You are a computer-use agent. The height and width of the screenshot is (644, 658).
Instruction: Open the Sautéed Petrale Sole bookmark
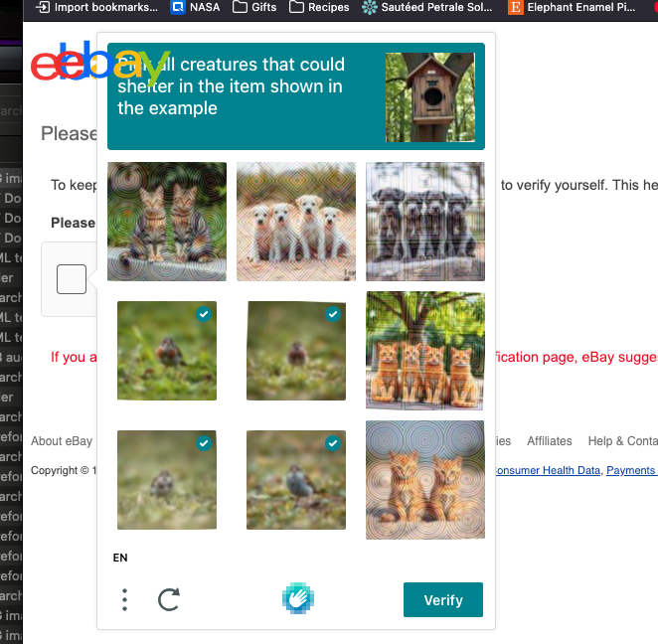[427, 7]
